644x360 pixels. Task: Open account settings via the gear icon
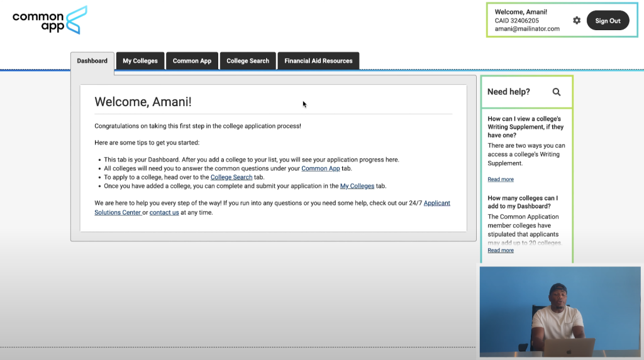(x=577, y=21)
